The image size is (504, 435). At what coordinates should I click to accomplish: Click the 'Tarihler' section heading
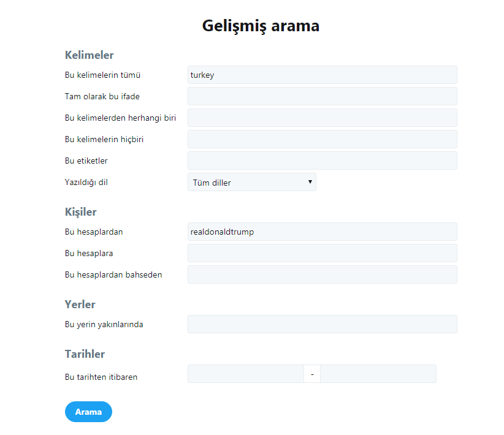tap(85, 354)
